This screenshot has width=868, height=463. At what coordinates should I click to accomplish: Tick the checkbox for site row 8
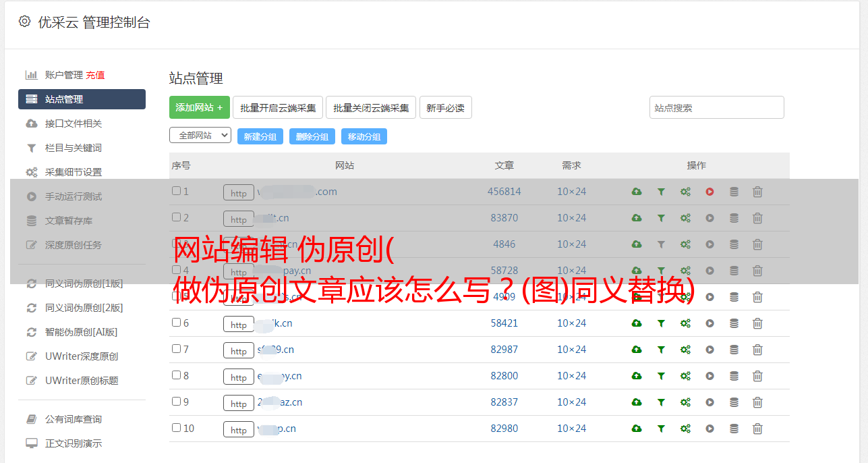tap(176, 375)
